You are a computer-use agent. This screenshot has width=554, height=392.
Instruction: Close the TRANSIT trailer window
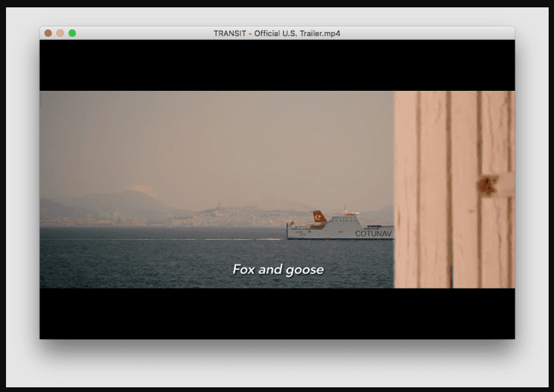click(48, 33)
